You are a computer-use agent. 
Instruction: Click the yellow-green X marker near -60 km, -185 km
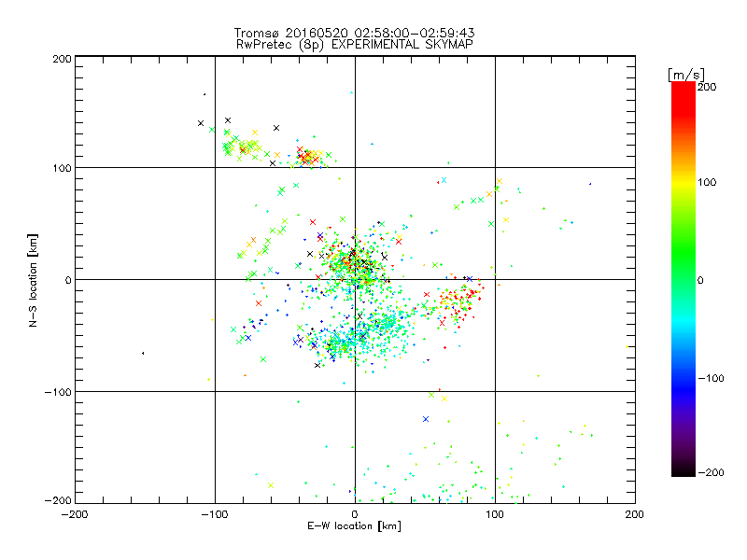pos(271,485)
